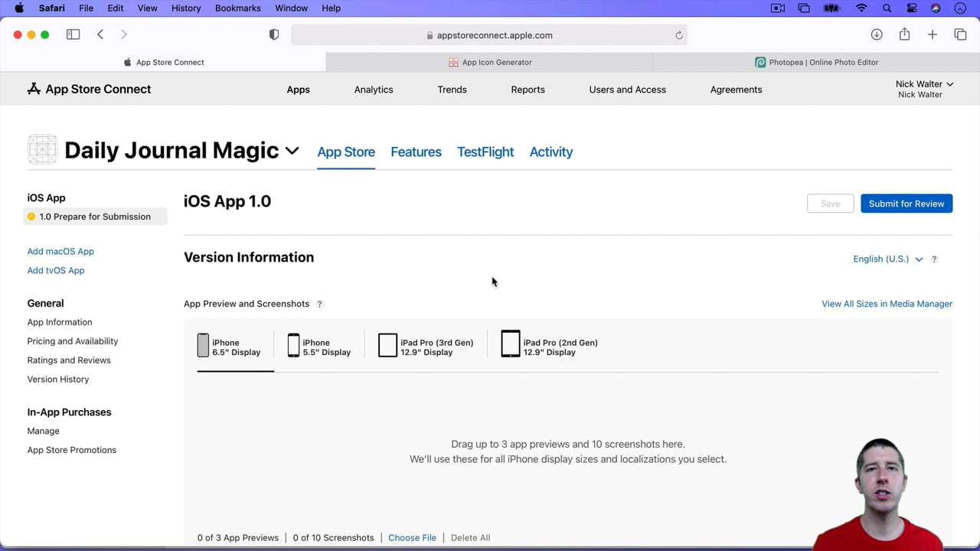The height and width of the screenshot is (551, 980).
Task: Click the battery status icon
Action: click(x=831, y=8)
